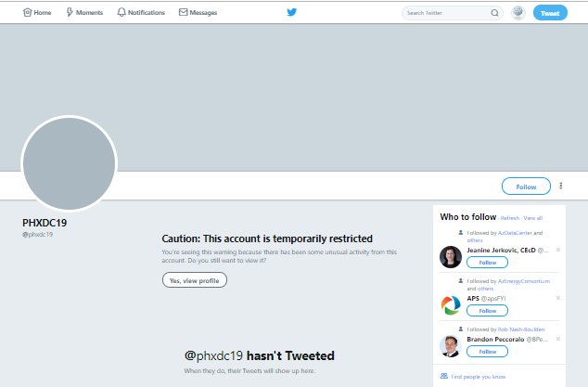This screenshot has height=387, width=588.
Task: Click the PHXDC19 display name
Action: point(45,223)
